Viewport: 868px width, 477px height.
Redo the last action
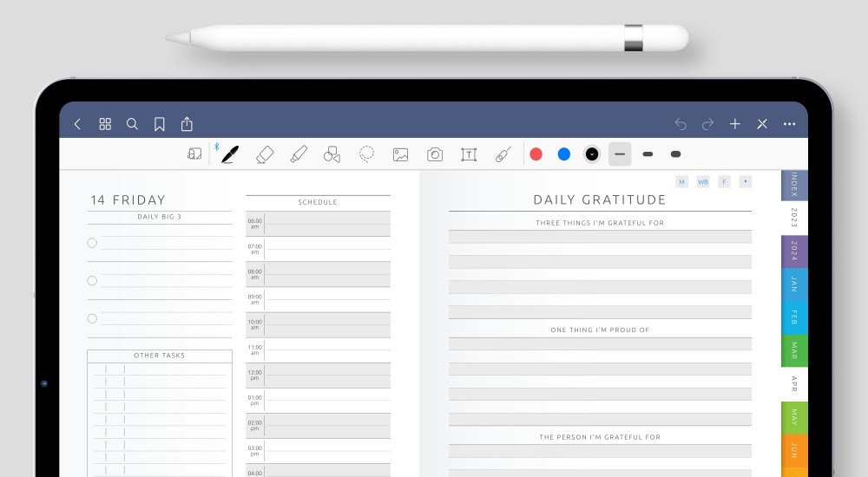tap(707, 125)
